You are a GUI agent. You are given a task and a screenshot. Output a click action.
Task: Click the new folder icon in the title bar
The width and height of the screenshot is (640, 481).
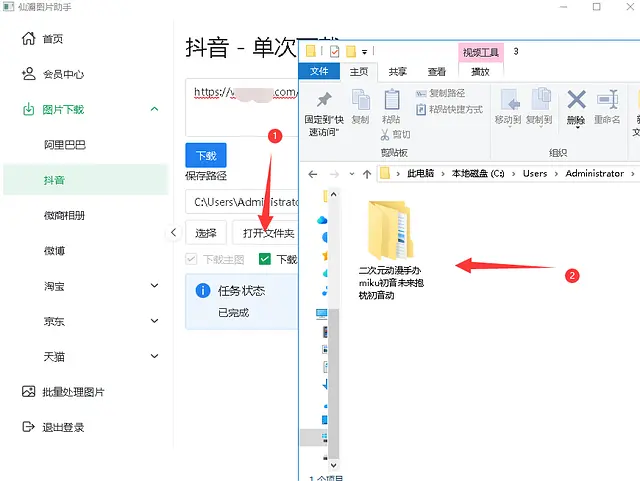tap(351, 51)
